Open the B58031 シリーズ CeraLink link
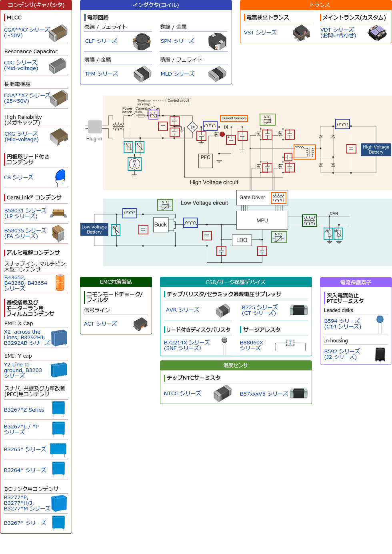 tap(25, 213)
